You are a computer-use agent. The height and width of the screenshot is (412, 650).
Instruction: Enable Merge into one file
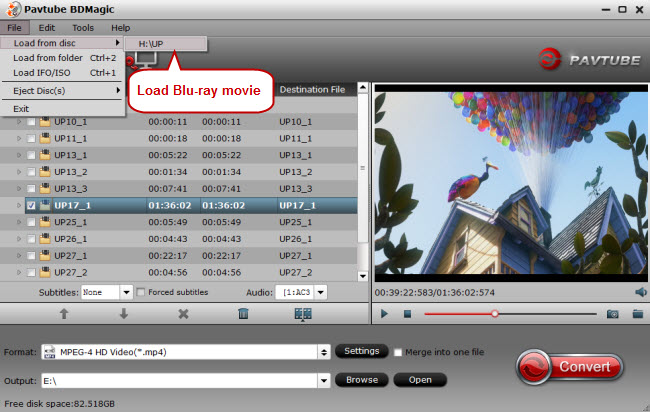coord(398,352)
